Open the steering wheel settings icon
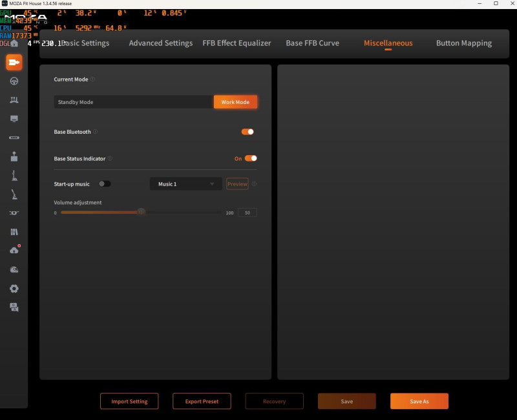 pos(14,81)
